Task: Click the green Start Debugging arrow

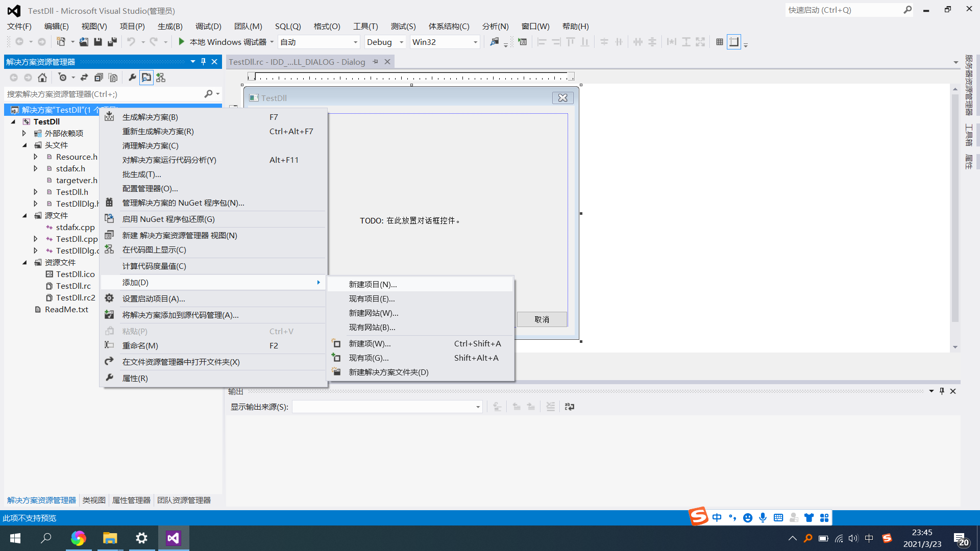Action: point(181,42)
